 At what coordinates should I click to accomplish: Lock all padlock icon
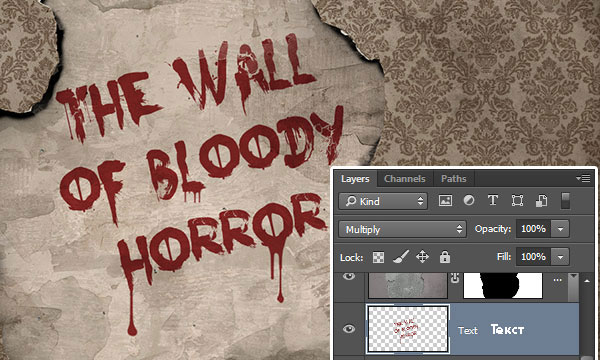pos(445,257)
